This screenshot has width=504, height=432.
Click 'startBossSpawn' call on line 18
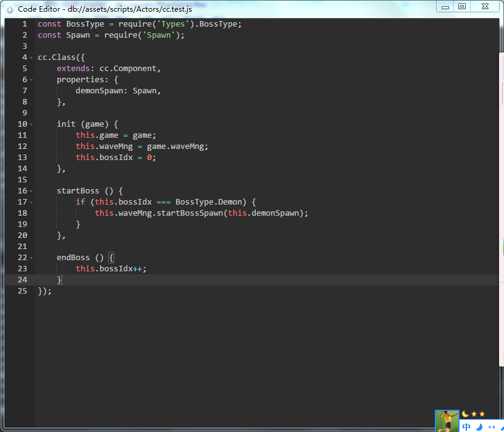pos(190,213)
